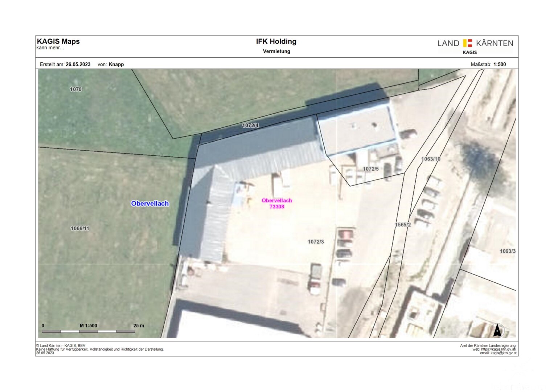Select the magenta Obervellach 73308 label
This screenshot has height=392, width=554.
click(276, 203)
